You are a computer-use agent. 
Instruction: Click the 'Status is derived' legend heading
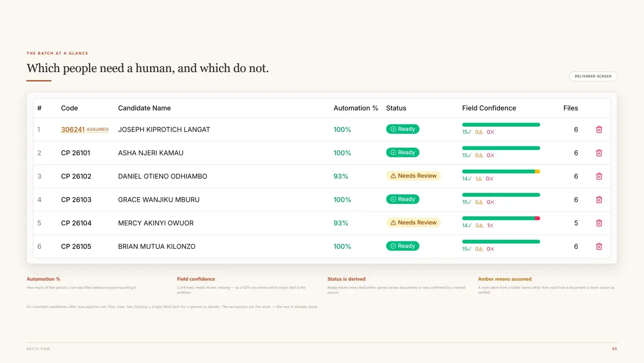click(346, 279)
